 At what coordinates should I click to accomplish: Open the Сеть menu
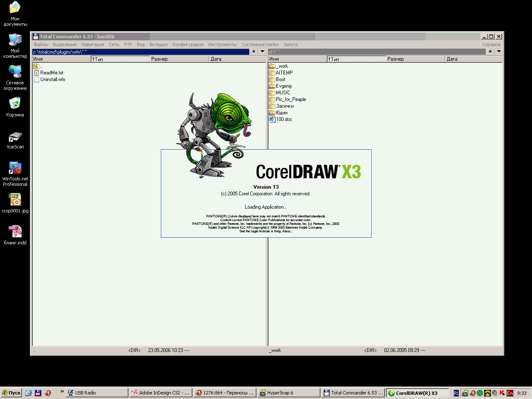(x=114, y=44)
